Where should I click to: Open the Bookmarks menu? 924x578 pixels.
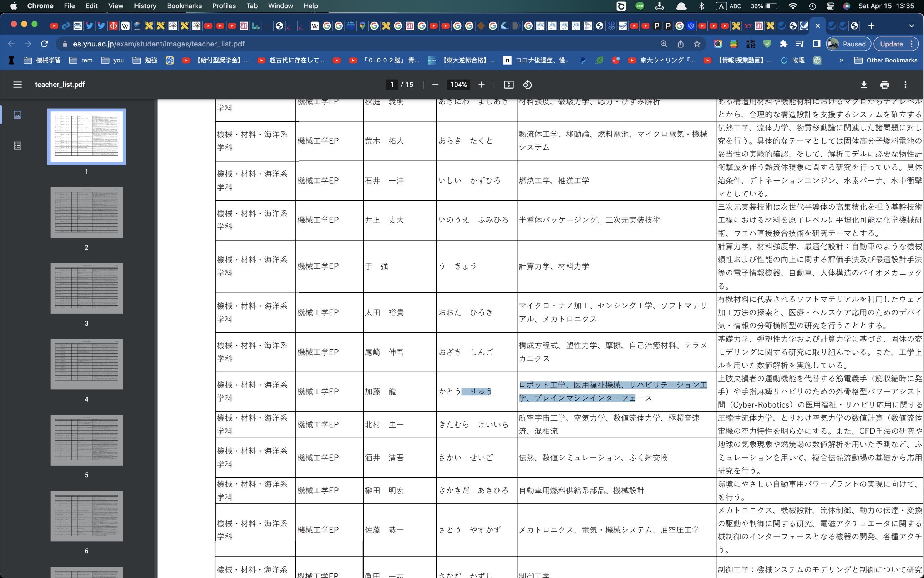click(x=184, y=6)
